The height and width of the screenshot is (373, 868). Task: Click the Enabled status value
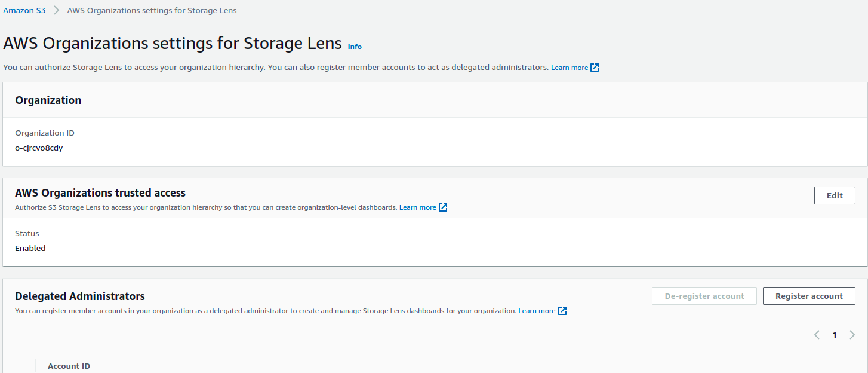pyautogui.click(x=30, y=248)
